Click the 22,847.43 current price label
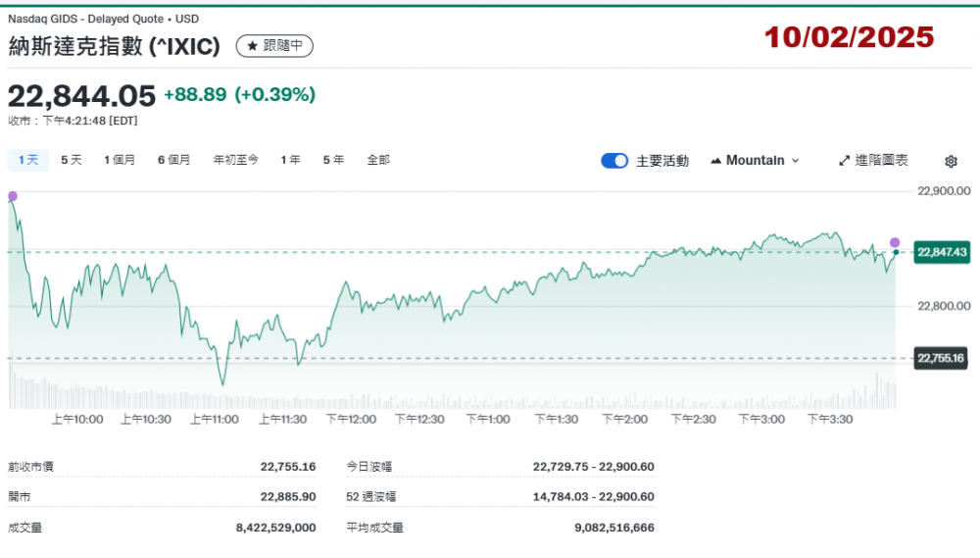980x558 pixels. [942, 252]
